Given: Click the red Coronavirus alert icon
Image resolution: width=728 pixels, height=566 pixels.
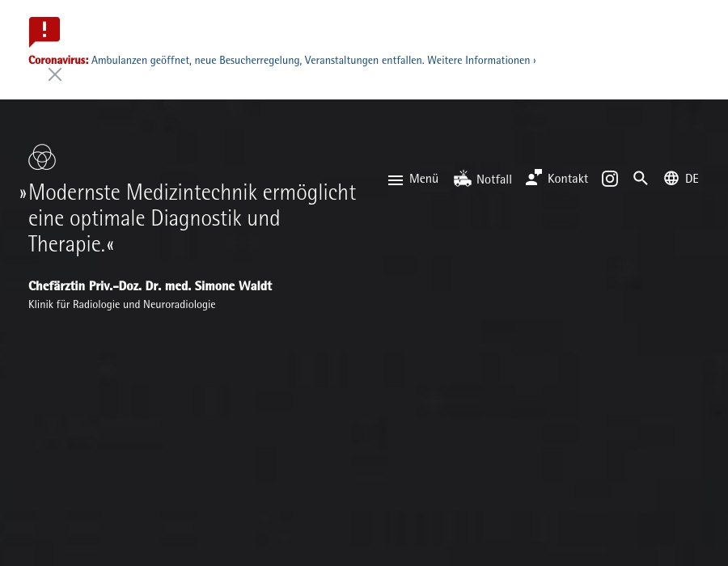Looking at the screenshot, I should pos(44,32).
